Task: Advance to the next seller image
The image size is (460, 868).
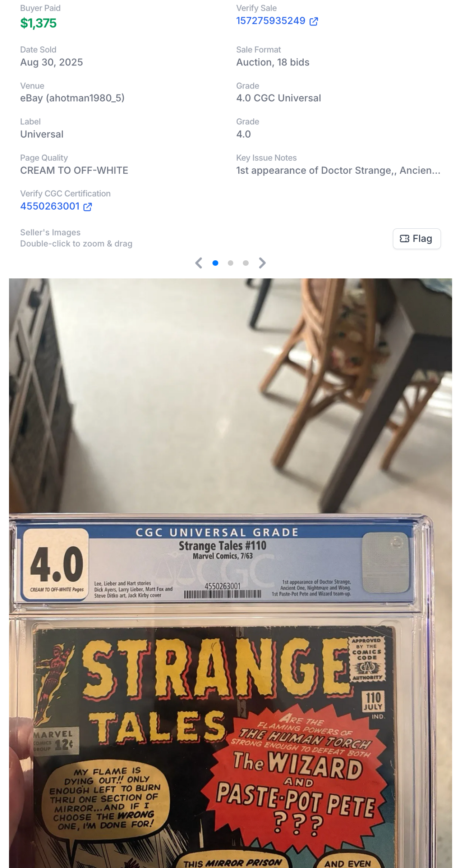Action: [x=262, y=263]
